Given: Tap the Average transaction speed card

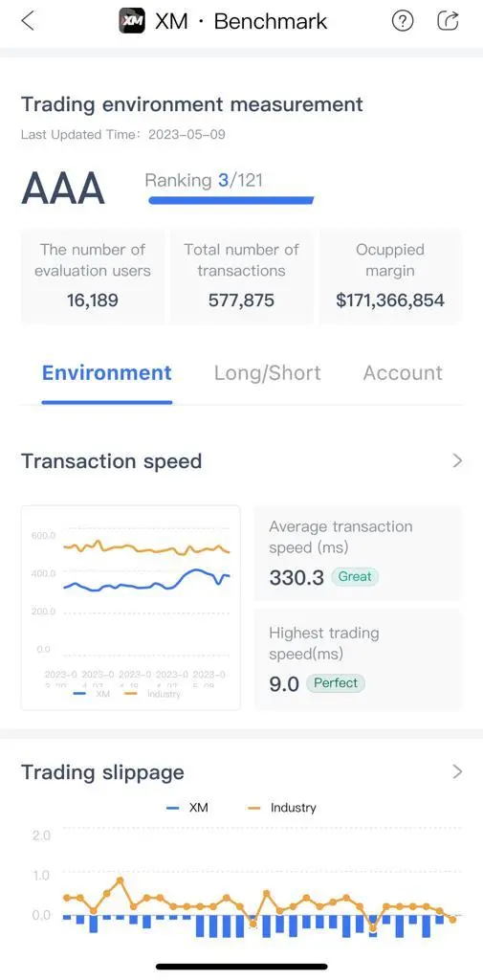Looking at the screenshot, I should (358, 553).
